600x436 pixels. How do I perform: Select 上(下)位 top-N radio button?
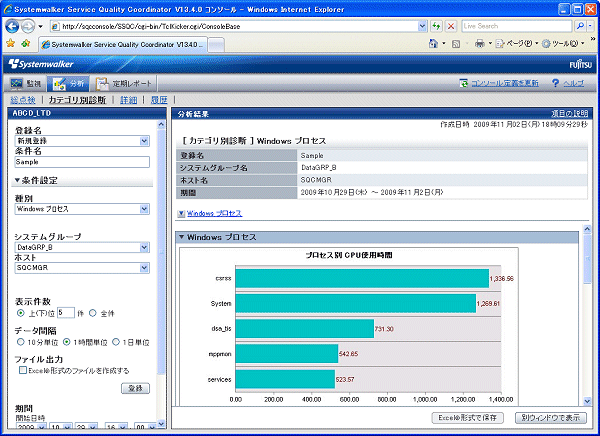coord(21,313)
